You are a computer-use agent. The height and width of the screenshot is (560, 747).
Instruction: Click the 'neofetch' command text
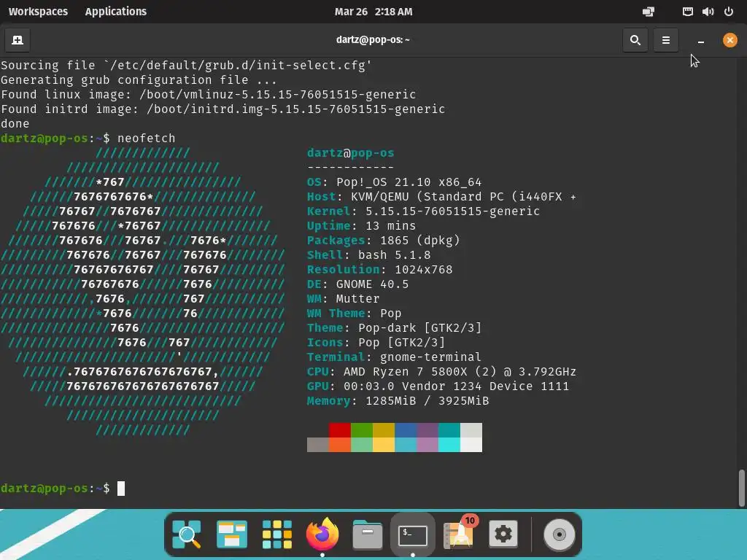tap(146, 138)
